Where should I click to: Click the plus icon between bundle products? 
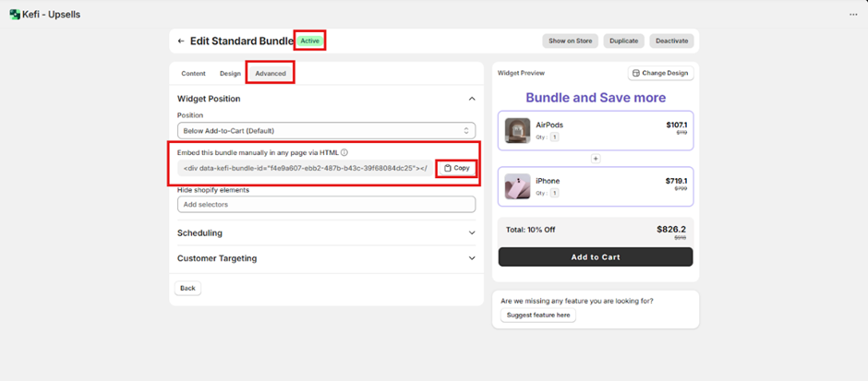[596, 159]
